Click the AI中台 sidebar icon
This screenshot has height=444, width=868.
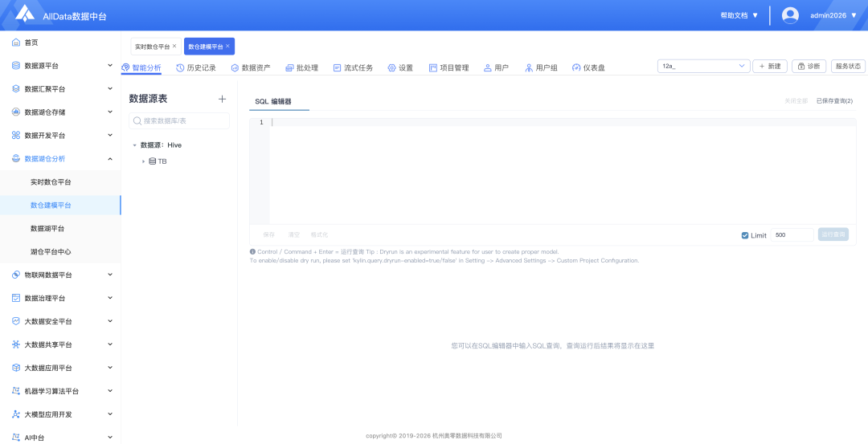(x=16, y=438)
